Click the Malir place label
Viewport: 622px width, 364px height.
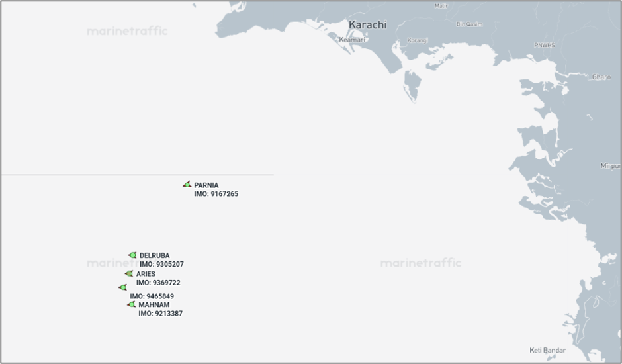click(441, 5)
